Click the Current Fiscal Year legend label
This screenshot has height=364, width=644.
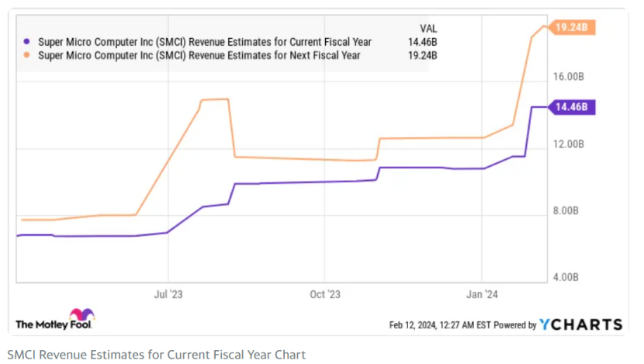coord(205,42)
